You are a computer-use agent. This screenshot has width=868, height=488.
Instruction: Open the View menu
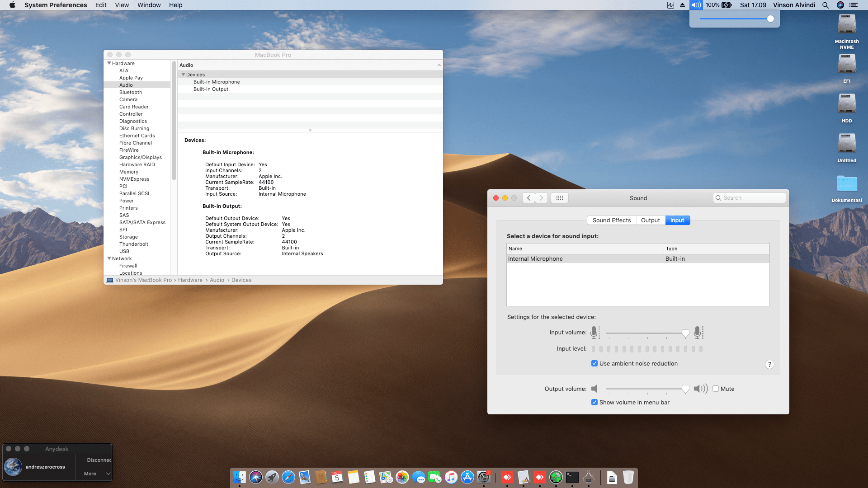click(x=122, y=5)
